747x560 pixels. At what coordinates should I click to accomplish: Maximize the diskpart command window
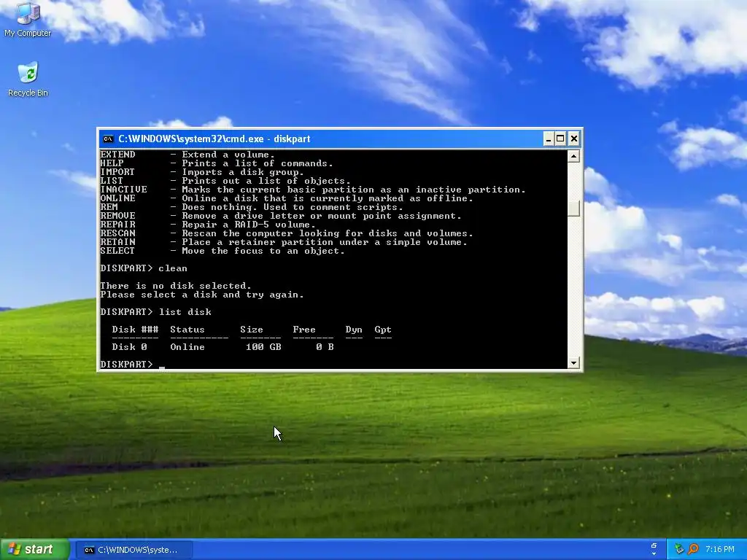point(560,139)
